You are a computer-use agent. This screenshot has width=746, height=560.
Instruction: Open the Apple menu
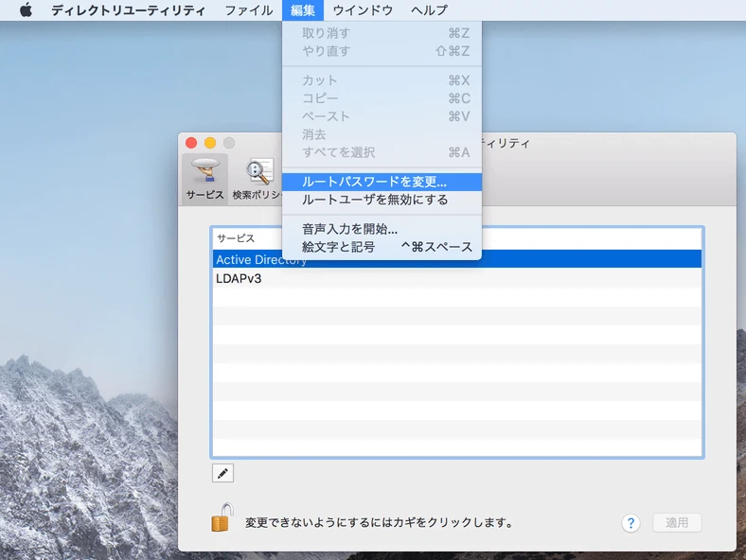tap(27, 10)
